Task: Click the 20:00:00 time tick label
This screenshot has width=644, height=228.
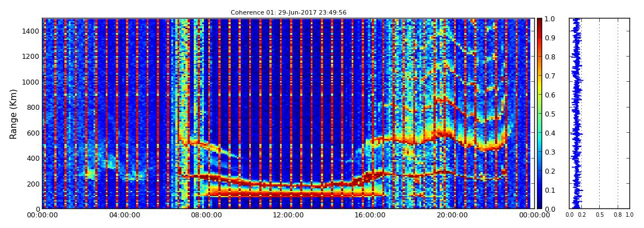Action: pos(451,215)
